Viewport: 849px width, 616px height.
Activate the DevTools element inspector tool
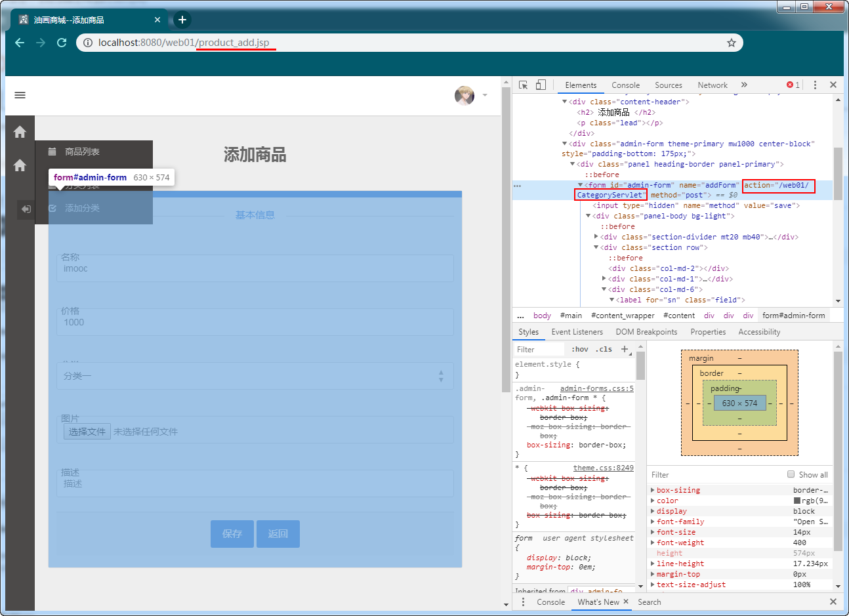[523, 85]
